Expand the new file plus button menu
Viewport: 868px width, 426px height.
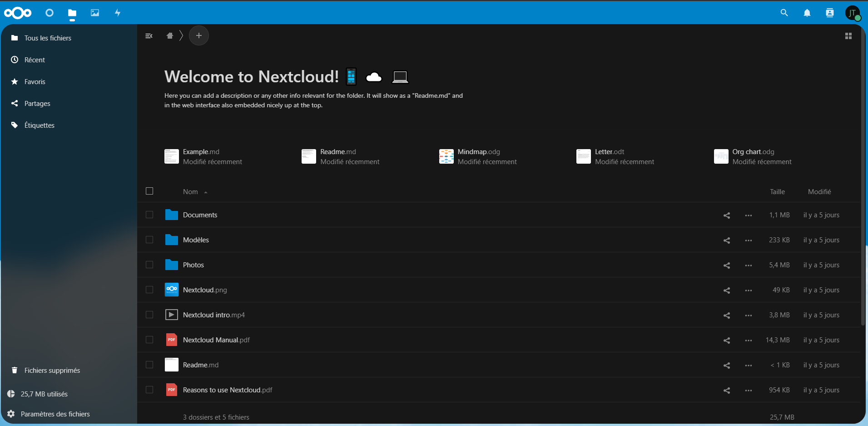pyautogui.click(x=198, y=36)
